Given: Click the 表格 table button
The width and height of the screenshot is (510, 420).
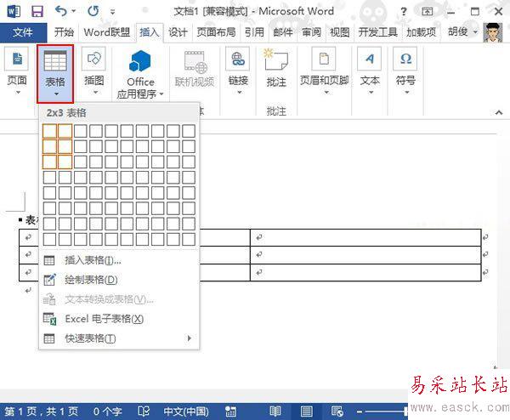Looking at the screenshot, I should tap(55, 73).
